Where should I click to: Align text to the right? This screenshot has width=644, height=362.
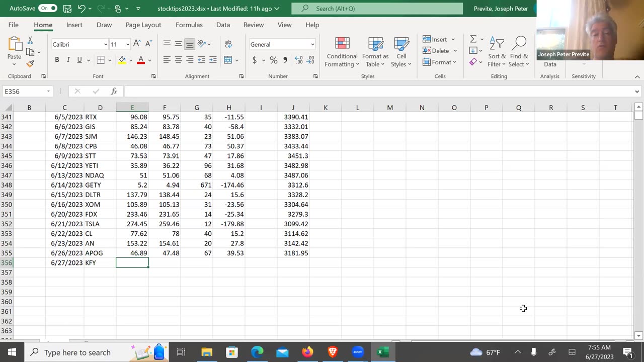point(190,60)
